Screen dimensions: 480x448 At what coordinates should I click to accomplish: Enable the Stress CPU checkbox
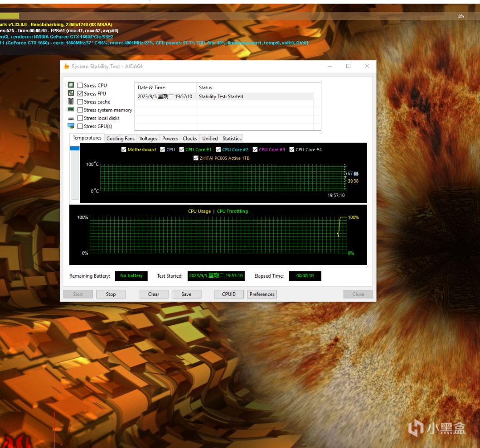pyautogui.click(x=80, y=85)
